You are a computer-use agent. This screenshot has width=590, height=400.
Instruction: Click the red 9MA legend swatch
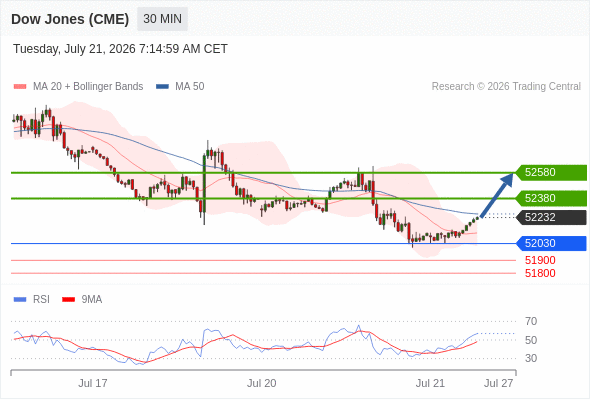68,300
